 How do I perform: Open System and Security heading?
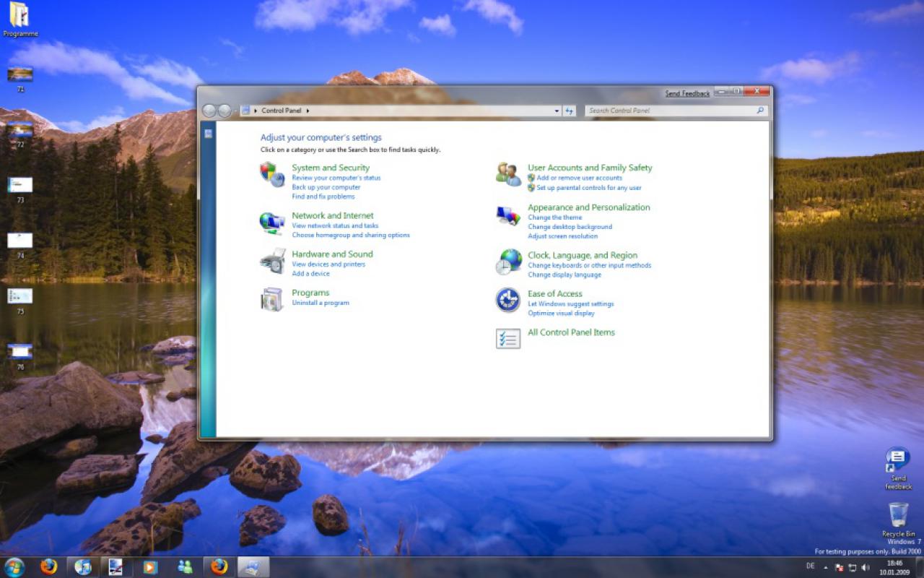[331, 168]
